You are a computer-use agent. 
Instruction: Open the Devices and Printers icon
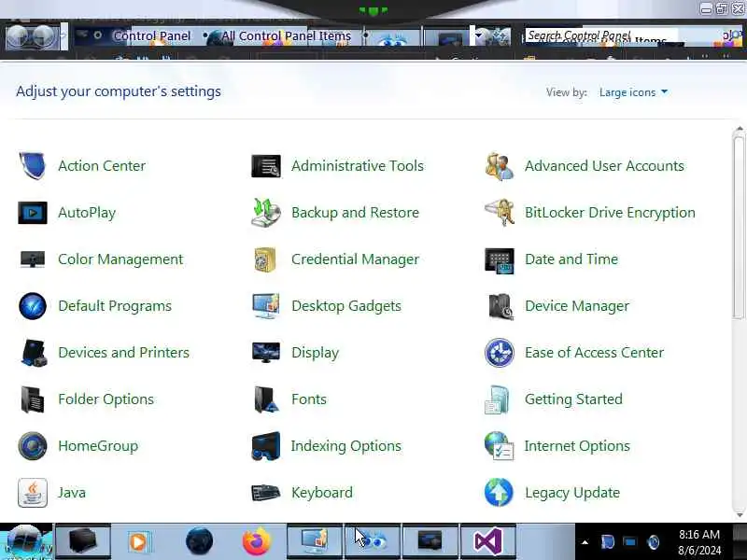[x=34, y=353]
